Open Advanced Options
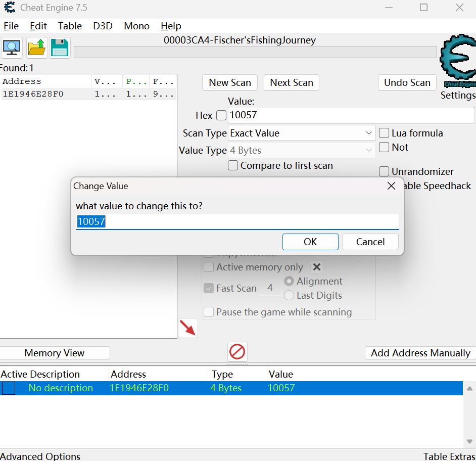The width and height of the screenshot is (476, 461). pyautogui.click(x=40, y=456)
